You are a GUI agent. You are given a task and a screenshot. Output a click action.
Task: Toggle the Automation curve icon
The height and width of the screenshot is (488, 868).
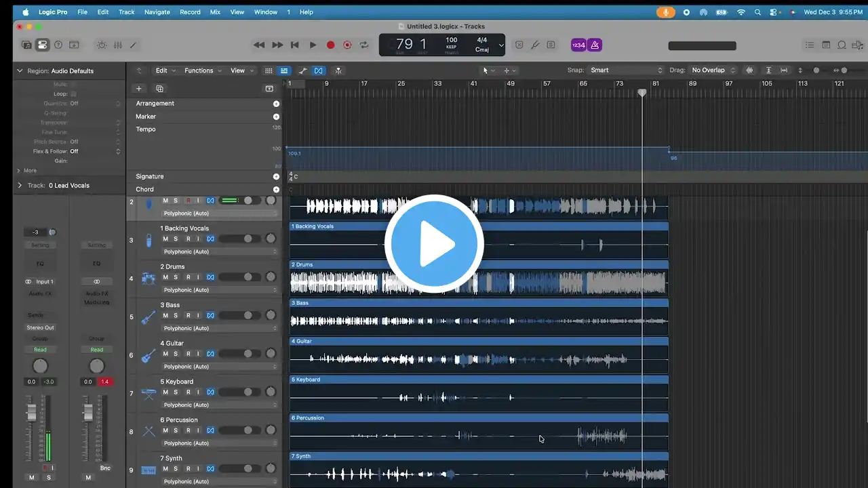pyautogui.click(x=302, y=70)
